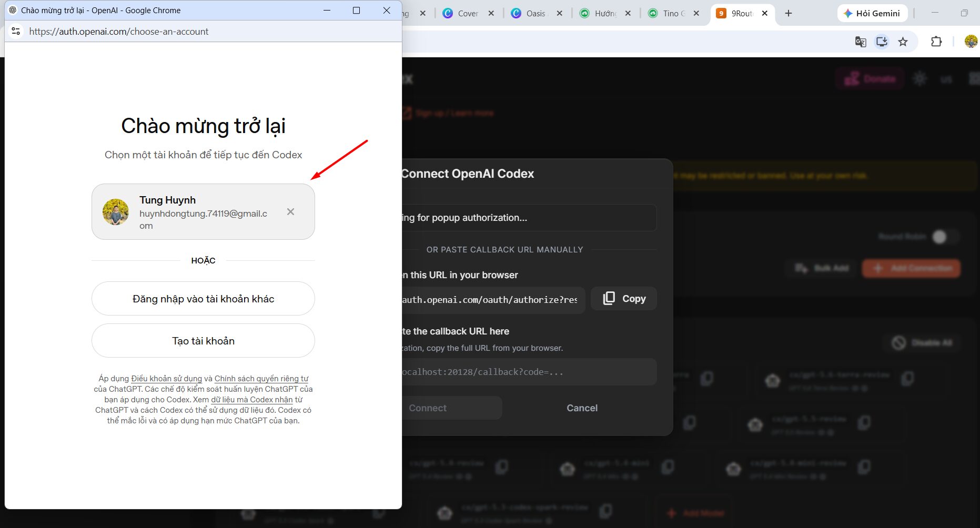Click the oauth authorize URL field
The width and height of the screenshot is (980, 528).
point(493,300)
